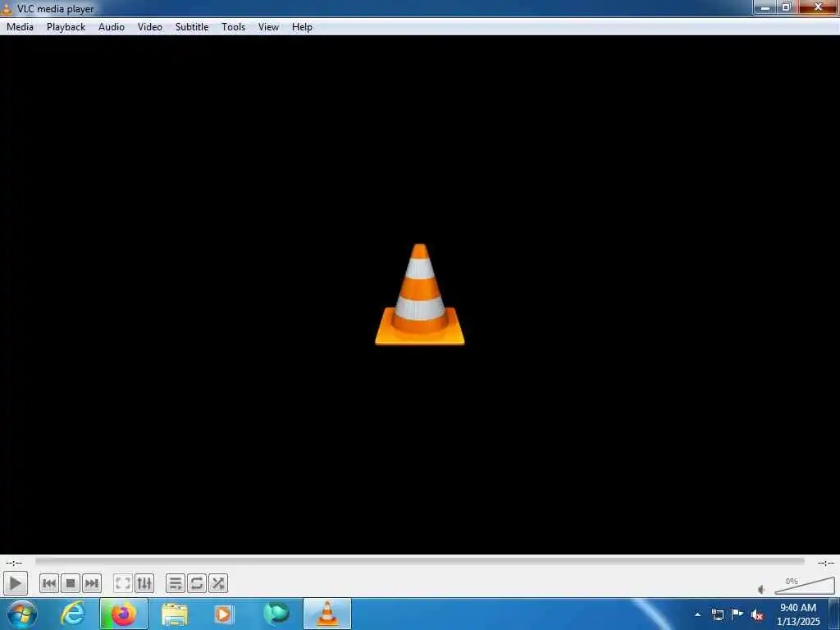Open Windows Media Player from taskbar
Screen dimensions: 840x630
point(223,614)
